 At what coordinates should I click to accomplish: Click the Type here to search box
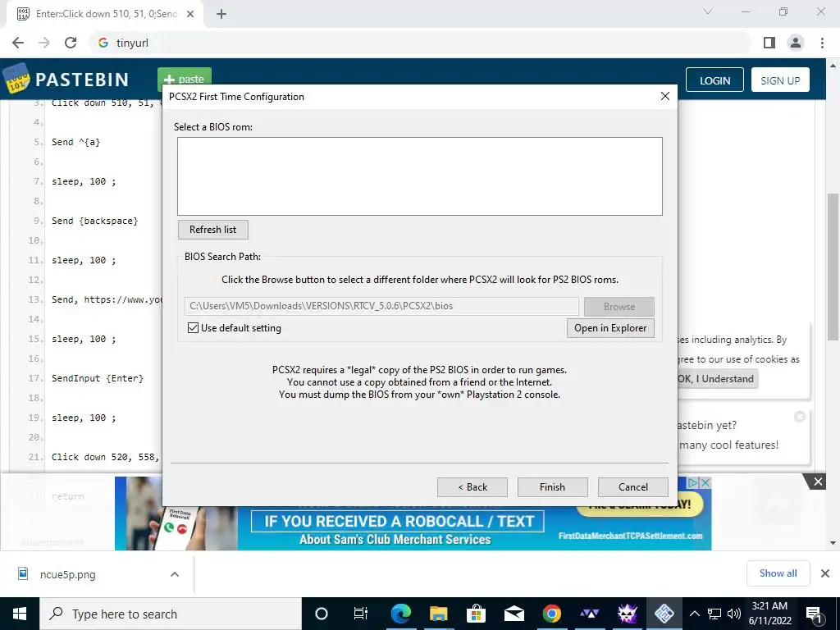click(171, 614)
